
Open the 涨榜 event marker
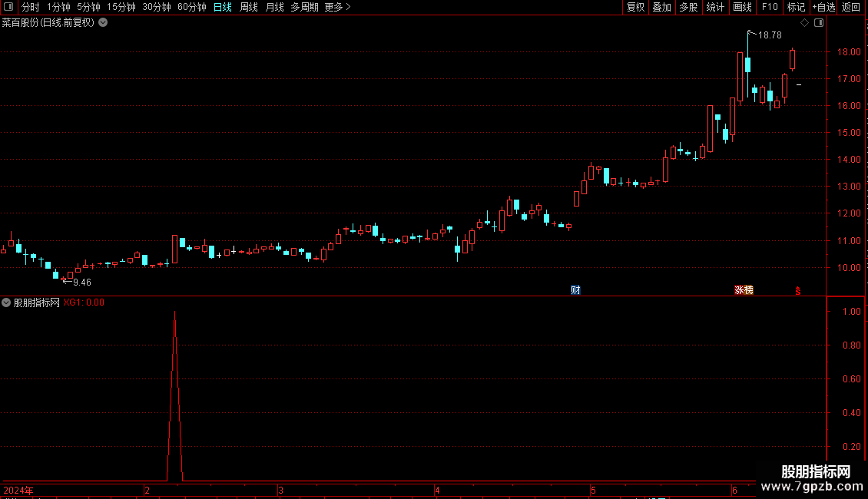[744, 290]
